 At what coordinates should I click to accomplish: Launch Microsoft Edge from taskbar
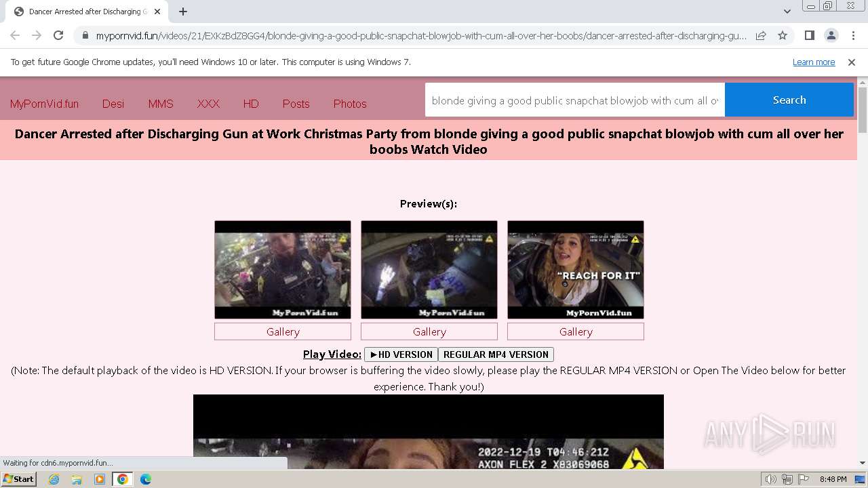pos(146,479)
